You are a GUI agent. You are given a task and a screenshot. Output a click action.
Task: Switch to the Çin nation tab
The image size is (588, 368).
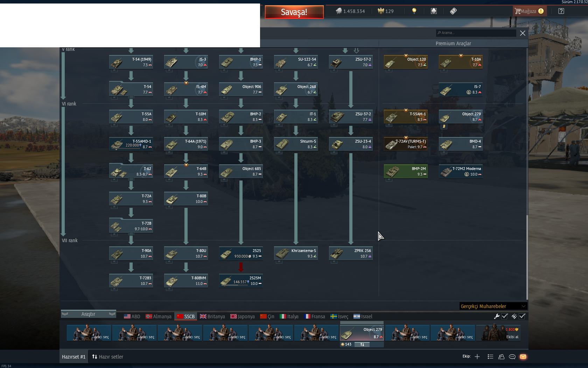267,316
